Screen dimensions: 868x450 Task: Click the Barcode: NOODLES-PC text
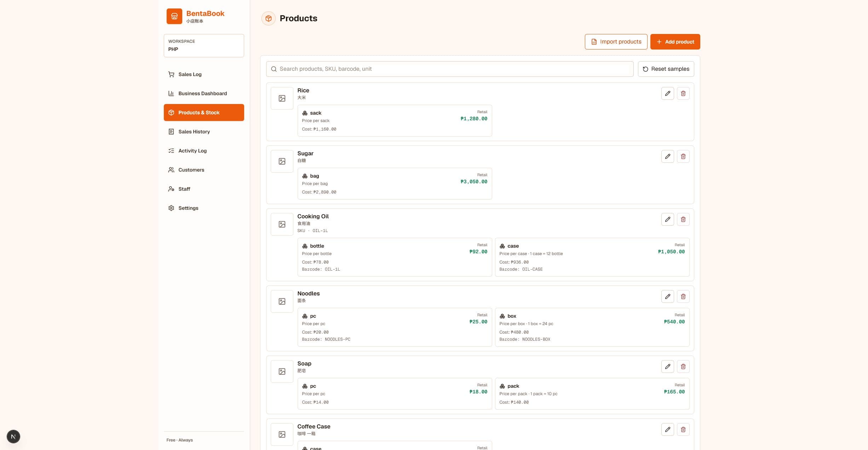click(x=326, y=339)
